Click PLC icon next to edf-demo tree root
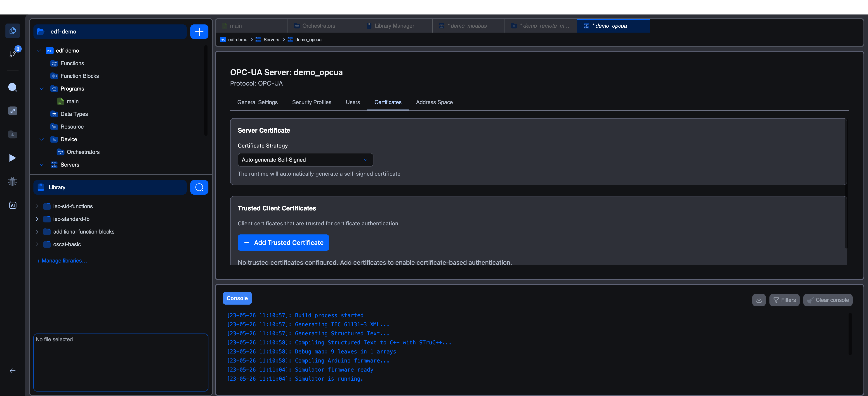868x396 pixels. (50, 51)
